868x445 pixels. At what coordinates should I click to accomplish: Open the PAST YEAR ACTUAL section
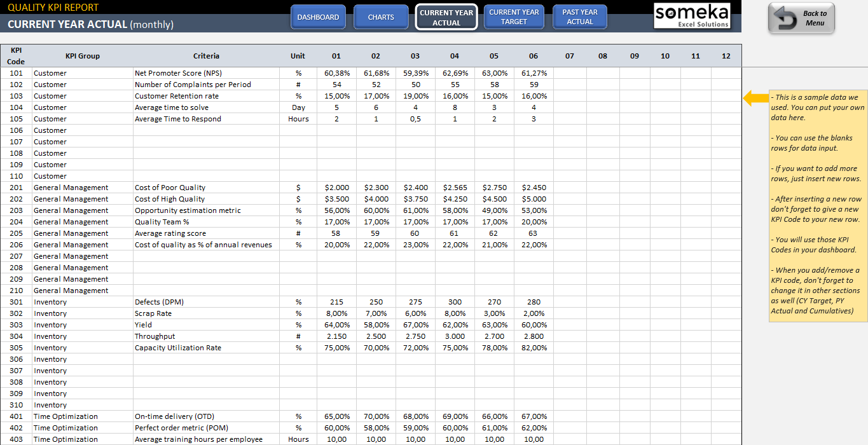(579, 17)
